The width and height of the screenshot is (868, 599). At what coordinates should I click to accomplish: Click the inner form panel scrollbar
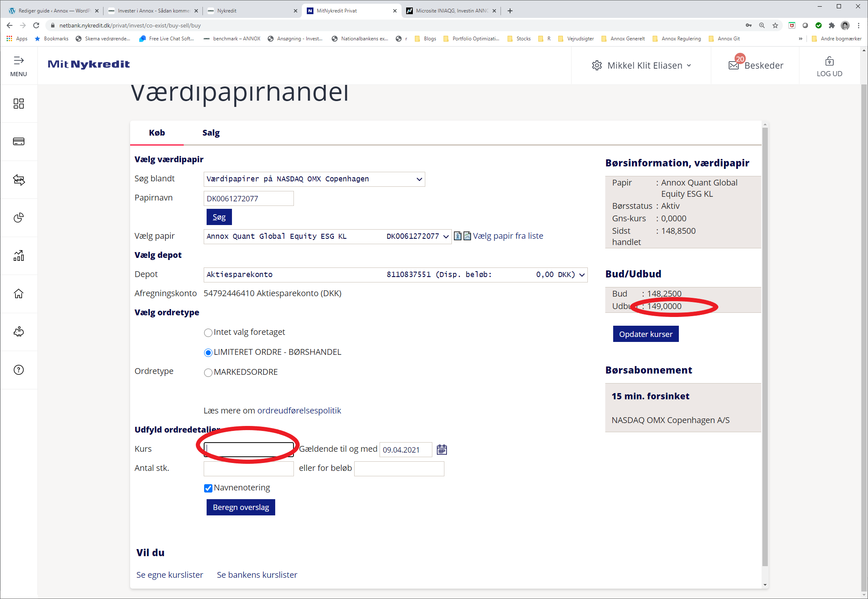[x=765, y=347]
